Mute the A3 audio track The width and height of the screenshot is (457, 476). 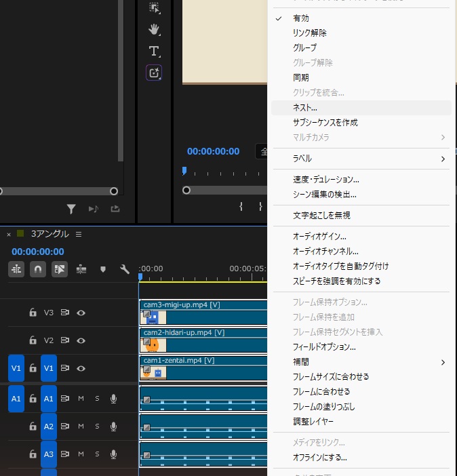(x=81, y=454)
